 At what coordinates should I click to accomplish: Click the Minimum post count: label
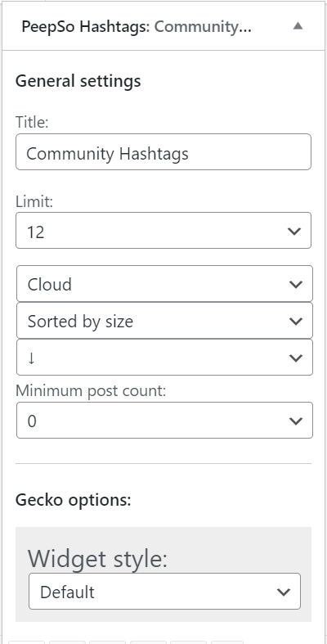91,390
